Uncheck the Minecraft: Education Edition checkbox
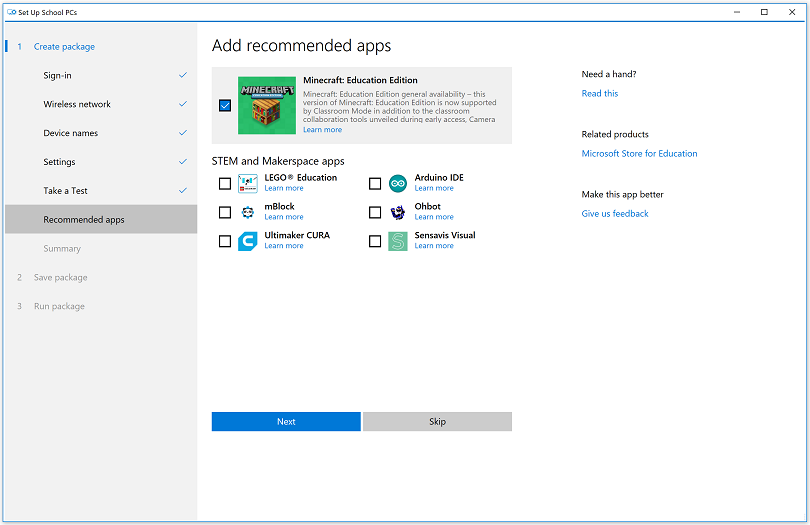 [x=225, y=105]
